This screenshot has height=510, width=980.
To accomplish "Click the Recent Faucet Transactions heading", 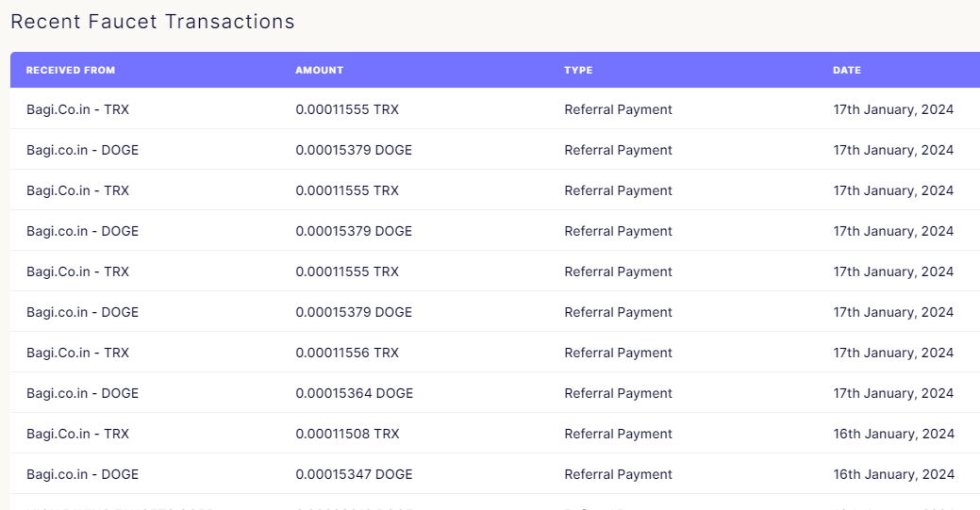I will tap(153, 22).
